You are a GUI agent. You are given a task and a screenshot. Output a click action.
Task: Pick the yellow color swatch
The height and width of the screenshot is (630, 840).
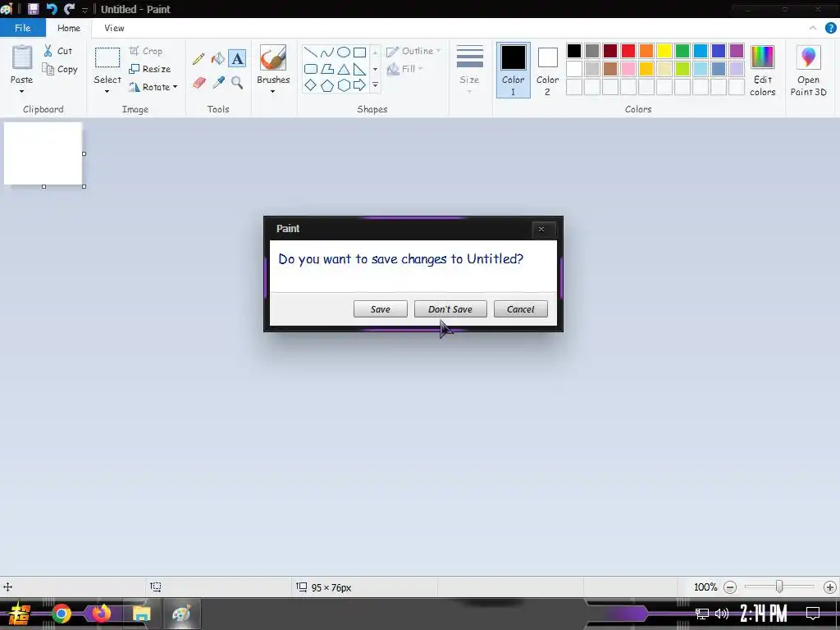coord(664,51)
